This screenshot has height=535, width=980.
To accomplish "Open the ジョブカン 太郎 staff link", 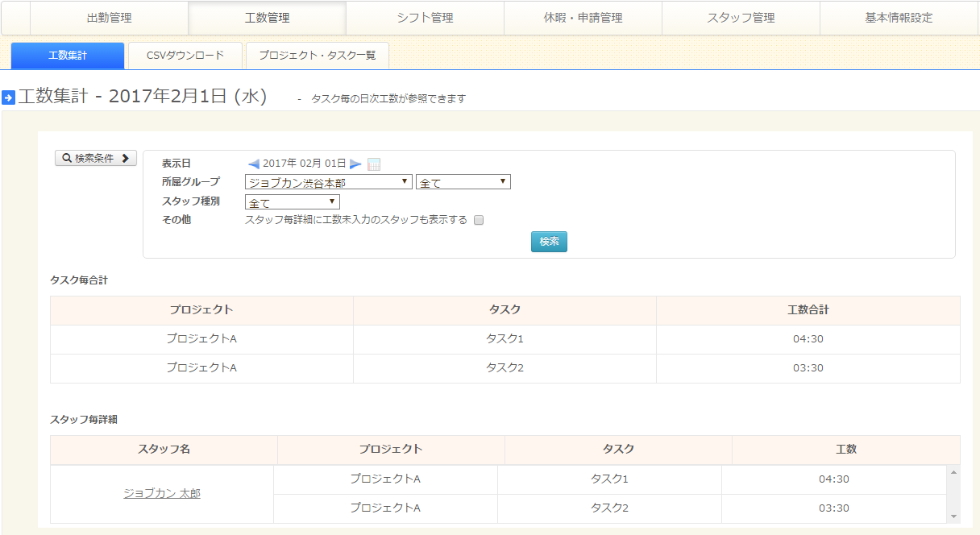I will coord(162,493).
